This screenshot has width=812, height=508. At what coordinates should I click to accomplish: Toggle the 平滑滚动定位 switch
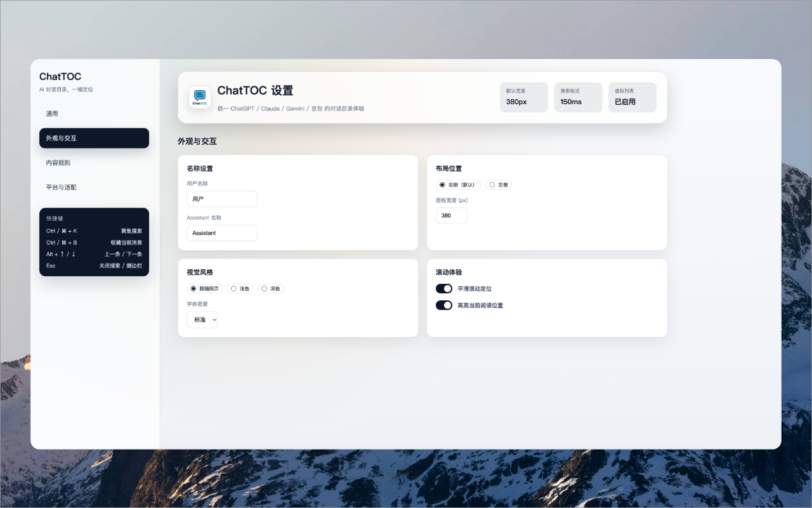pos(444,289)
